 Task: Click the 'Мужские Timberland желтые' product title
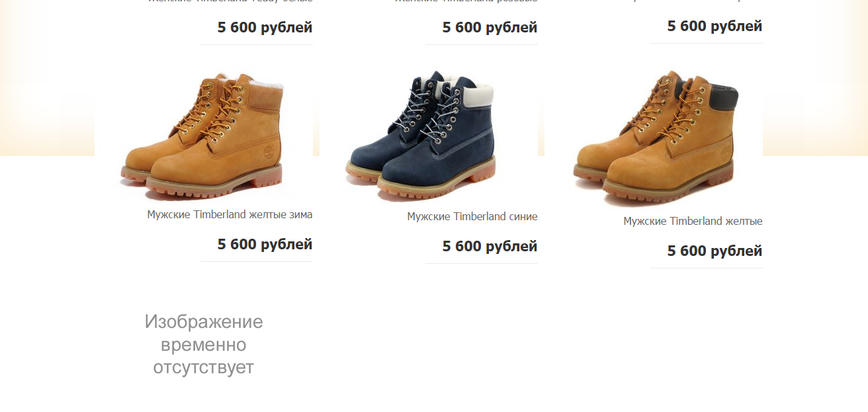click(693, 221)
